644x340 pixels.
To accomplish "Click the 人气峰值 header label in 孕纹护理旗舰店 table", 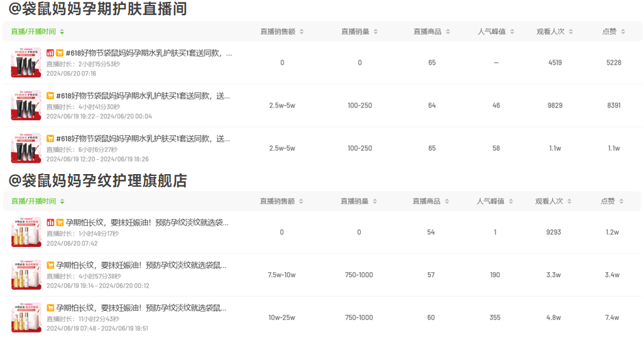I will point(491,201).
